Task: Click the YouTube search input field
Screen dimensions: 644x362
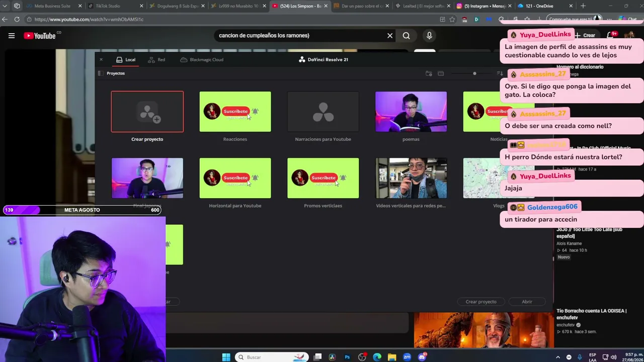Action: pos(299,36)
